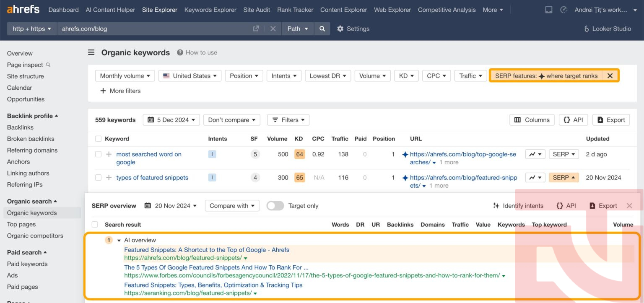Open United States country dropdown

190,76
